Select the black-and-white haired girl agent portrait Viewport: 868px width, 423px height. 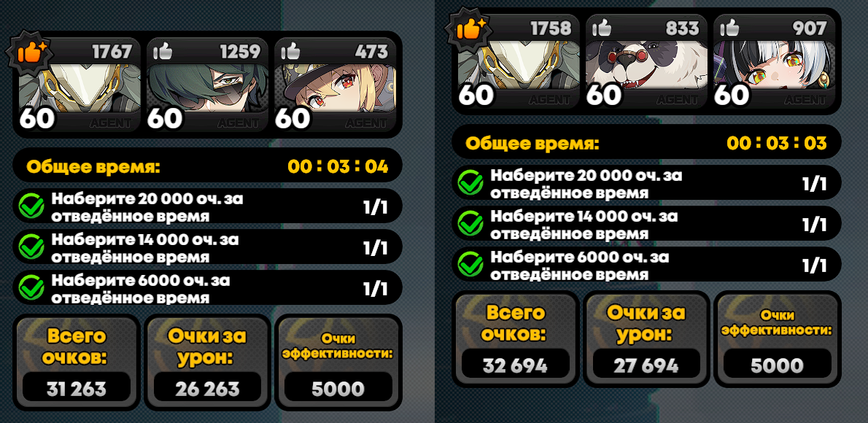(x=775, y=61)
